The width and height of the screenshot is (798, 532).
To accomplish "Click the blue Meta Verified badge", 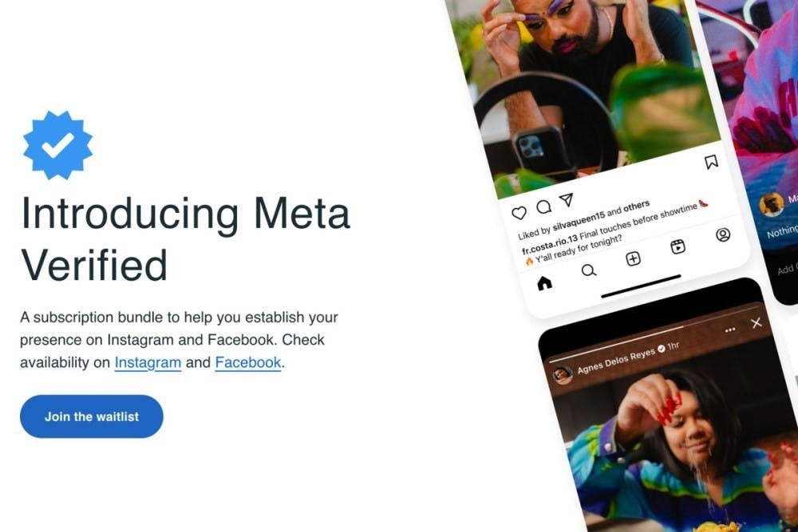I will coord(57,145).
